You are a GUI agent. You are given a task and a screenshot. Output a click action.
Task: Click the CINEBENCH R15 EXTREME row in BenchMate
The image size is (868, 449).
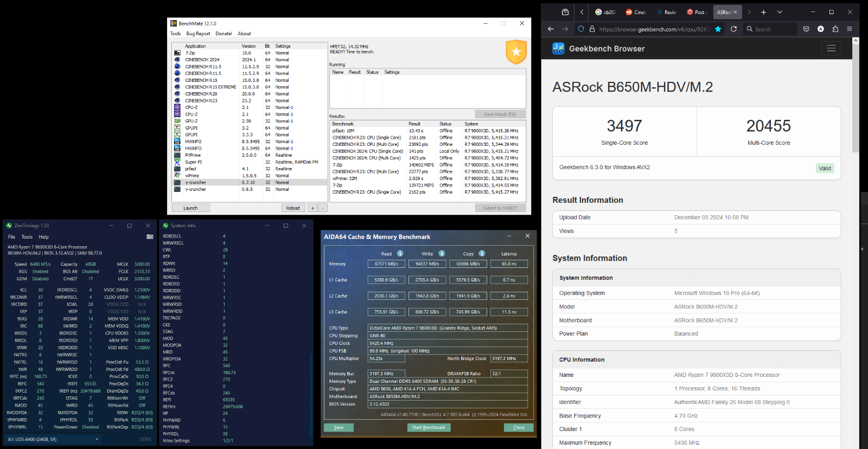pyautogui.click(x=250, y=87)
